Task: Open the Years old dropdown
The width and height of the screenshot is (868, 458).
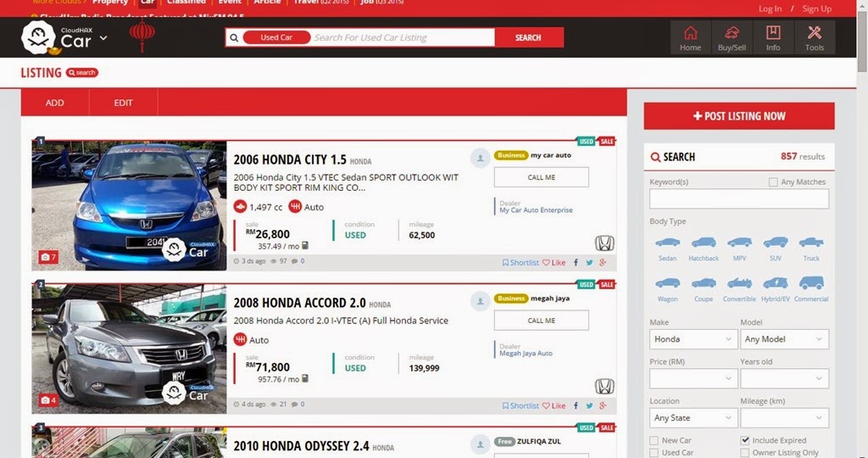Action: pyautogui.click(x=784, y=378)
